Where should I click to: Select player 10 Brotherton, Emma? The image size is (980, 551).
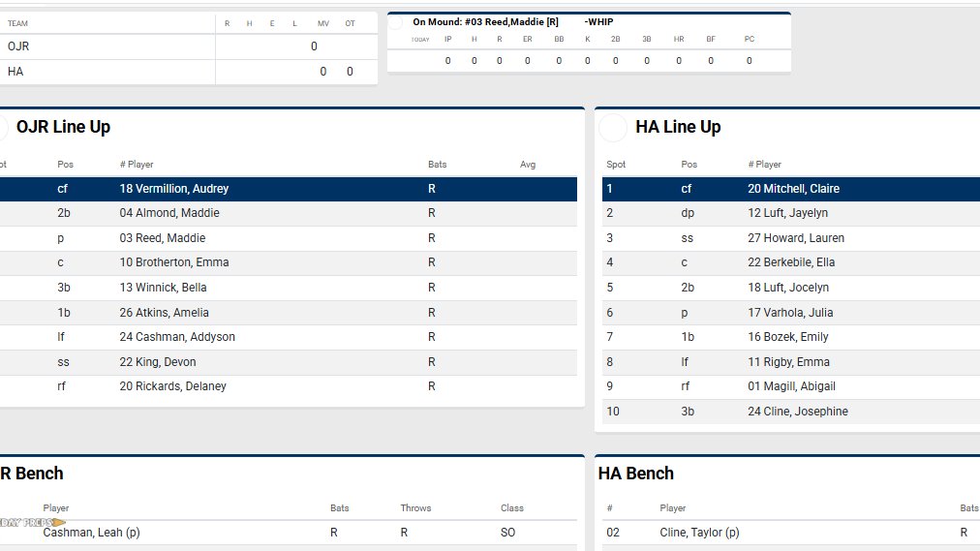click(173, 262)
